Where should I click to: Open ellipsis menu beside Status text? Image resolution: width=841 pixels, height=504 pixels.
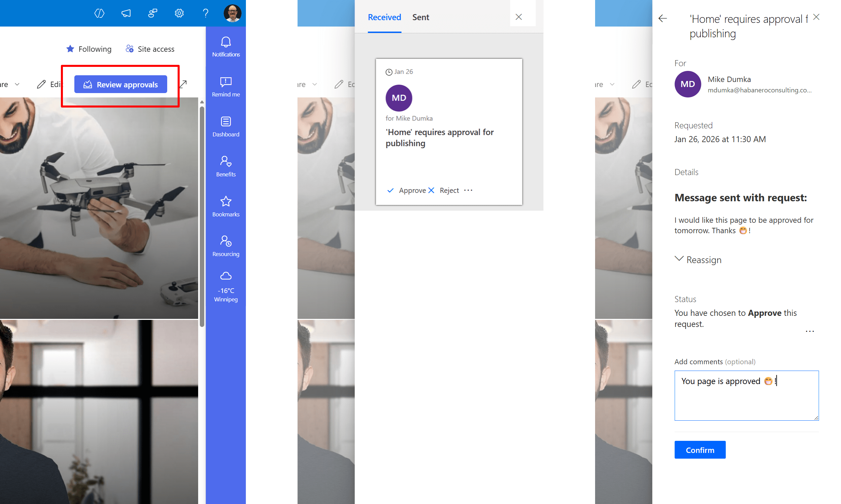[809, 331]
